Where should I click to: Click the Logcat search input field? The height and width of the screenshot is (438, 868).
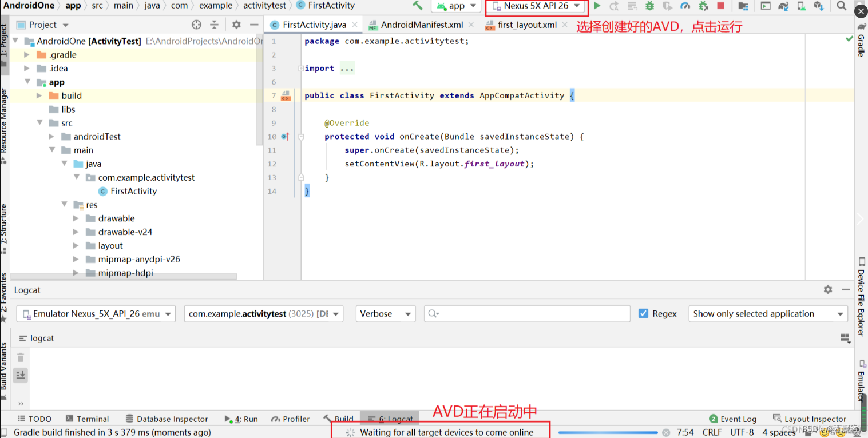(x=527, y=314)
